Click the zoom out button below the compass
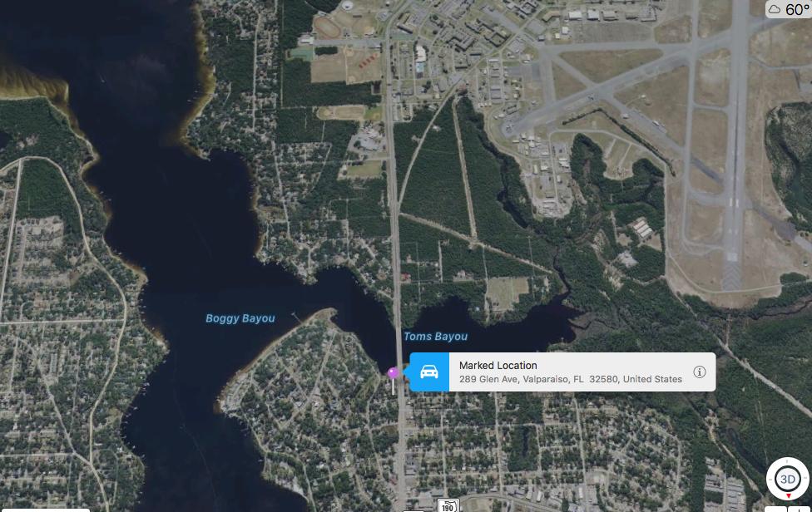Image resolution: width=812 pixels, height=512 pixels. (x=775, y=509)
